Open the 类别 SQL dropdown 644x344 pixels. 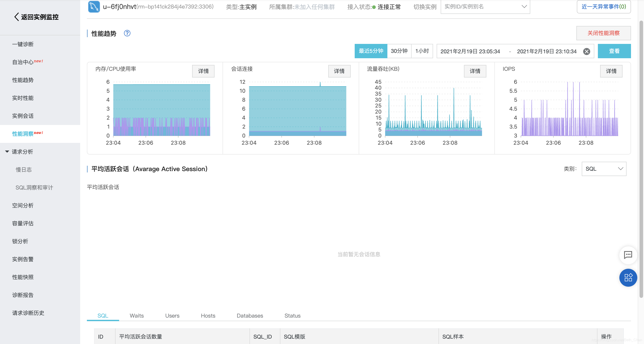604,169
